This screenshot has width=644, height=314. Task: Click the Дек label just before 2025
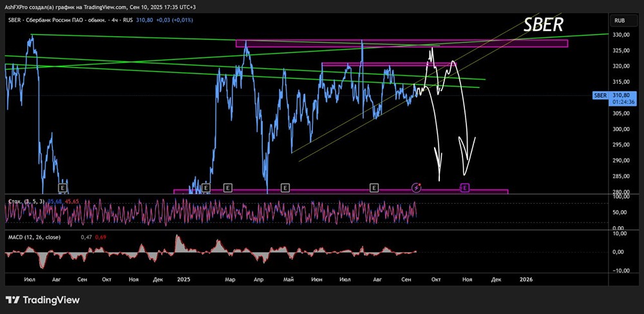point(158,279)
